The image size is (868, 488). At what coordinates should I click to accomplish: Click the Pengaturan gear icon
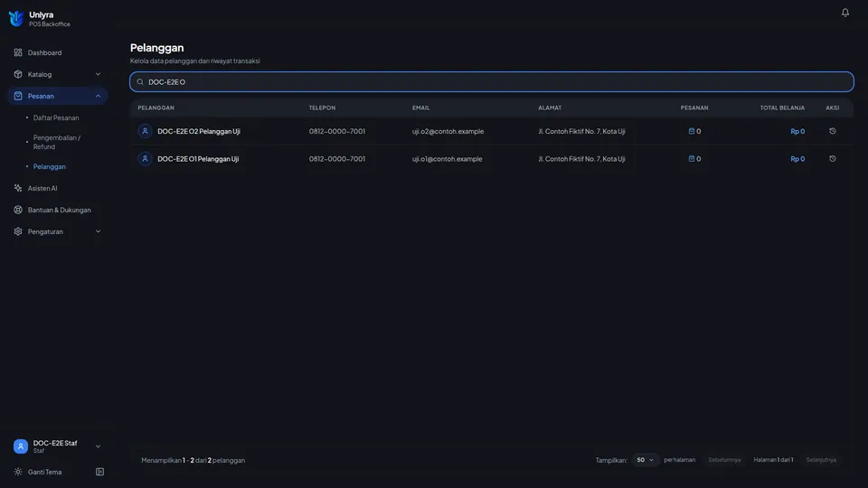(x=18, y=231)
